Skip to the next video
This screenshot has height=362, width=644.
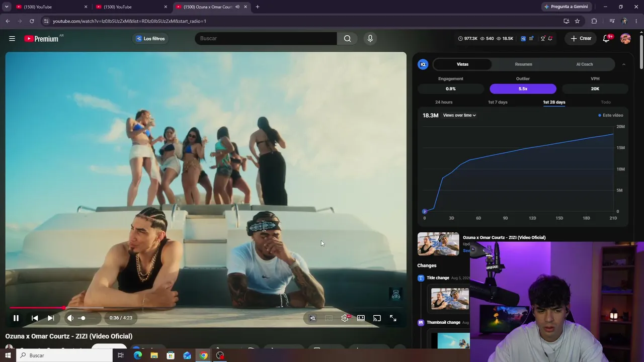tap(51, 318)
